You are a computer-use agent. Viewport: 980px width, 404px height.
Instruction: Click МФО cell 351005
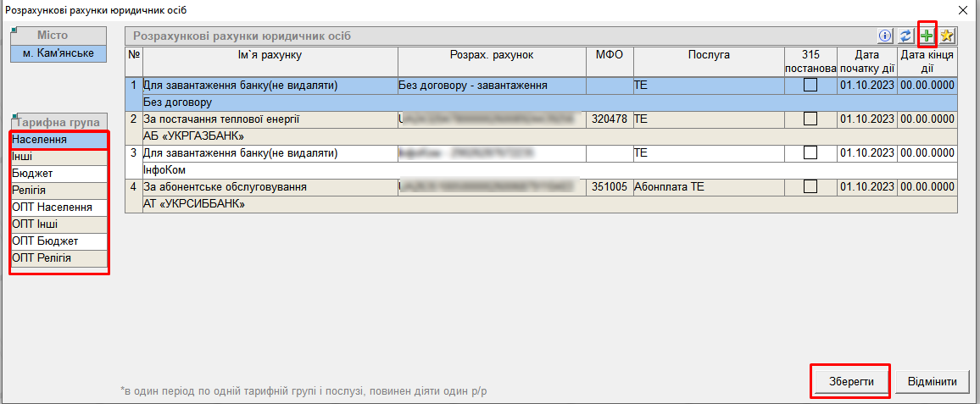point(609,187)
